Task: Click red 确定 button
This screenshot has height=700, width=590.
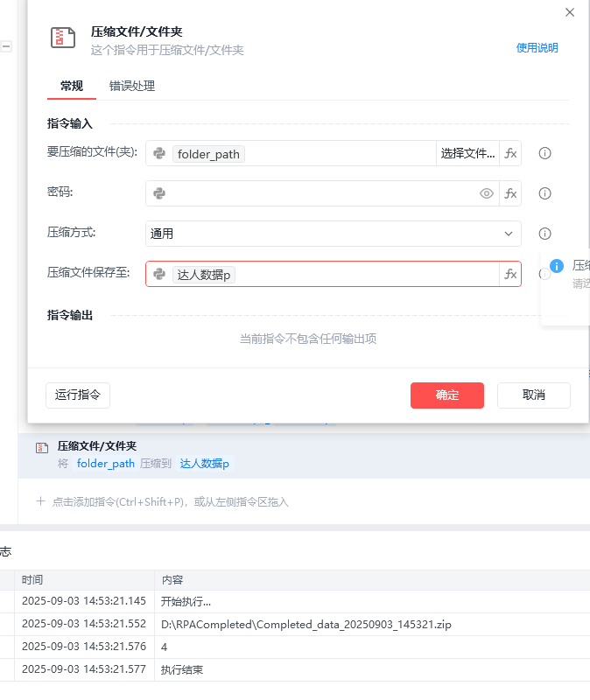Action: pyautogui.click(x=447, y=395)
